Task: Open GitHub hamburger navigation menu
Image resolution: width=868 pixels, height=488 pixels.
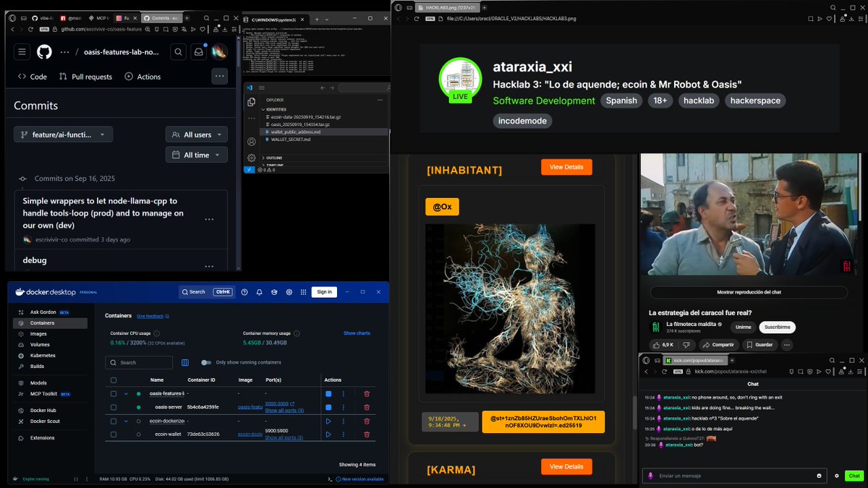Action: 22,52
